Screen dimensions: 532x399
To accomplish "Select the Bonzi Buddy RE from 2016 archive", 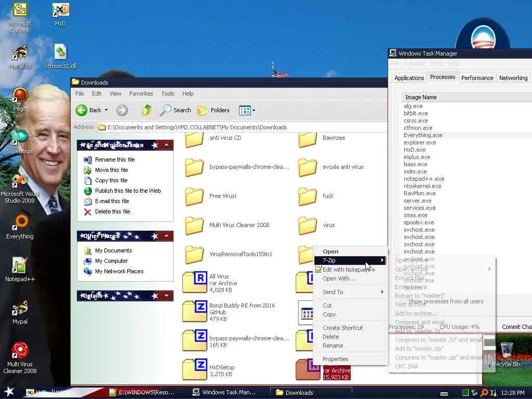I will coord(229,312).
